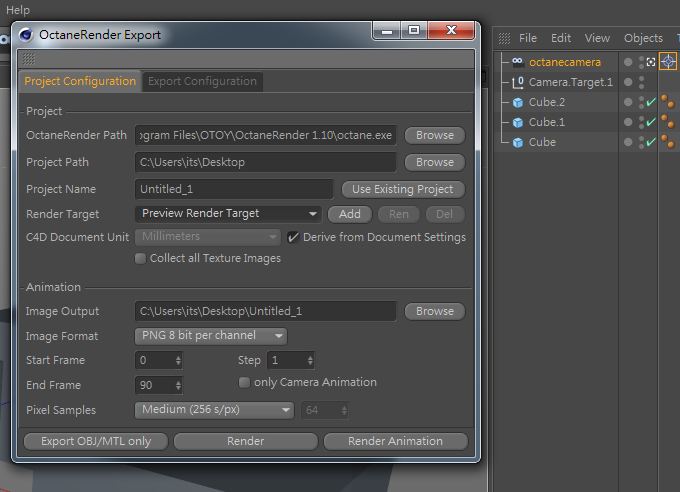The height and width of the screenshot is (492, 680).
Task: Open the Object Manager Edit menu
Action: coord(561,38)
